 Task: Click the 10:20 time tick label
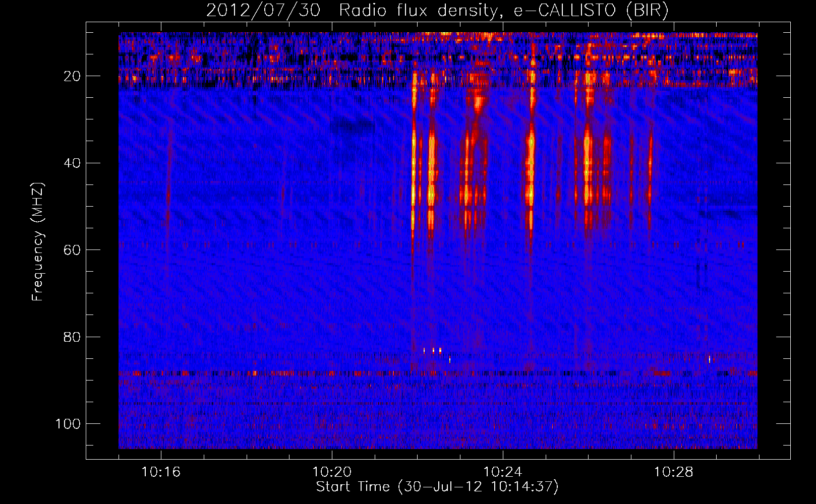click(x=332, y=472)
